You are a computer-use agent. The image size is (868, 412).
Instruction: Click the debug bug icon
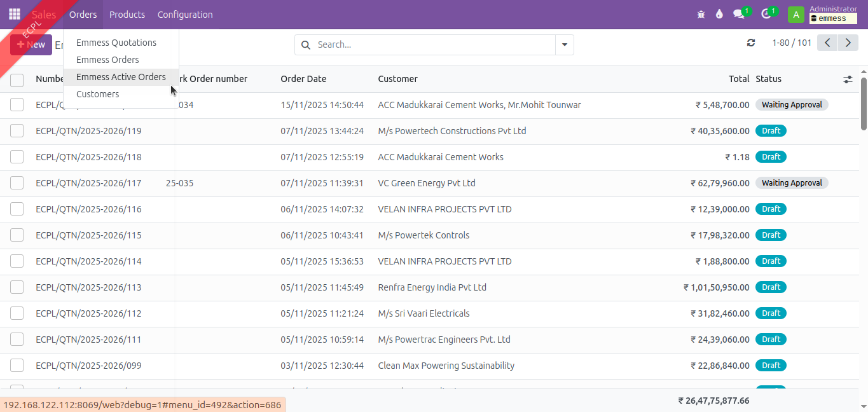(701, 14)
